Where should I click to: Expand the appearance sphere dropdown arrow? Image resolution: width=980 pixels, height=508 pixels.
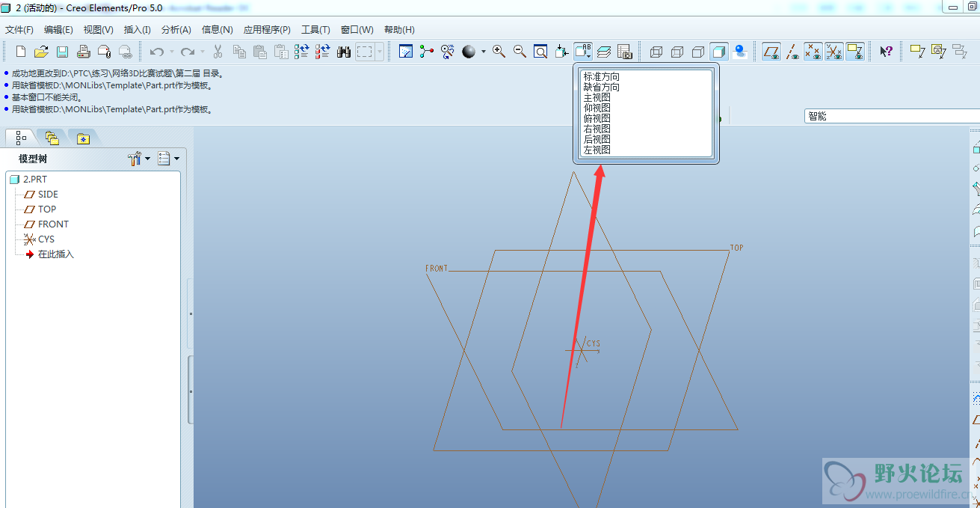[x=483, y=52]
